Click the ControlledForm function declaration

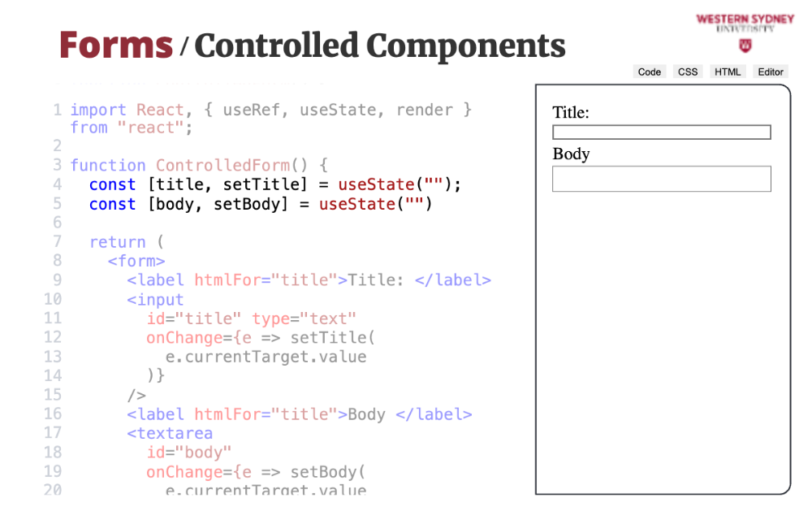tap(199, 165)
